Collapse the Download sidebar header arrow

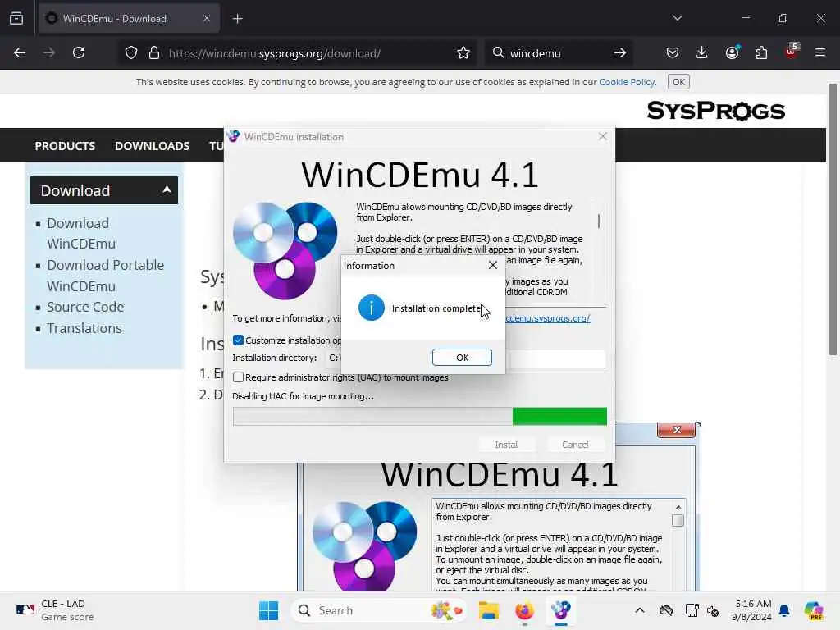coord(167,189)
